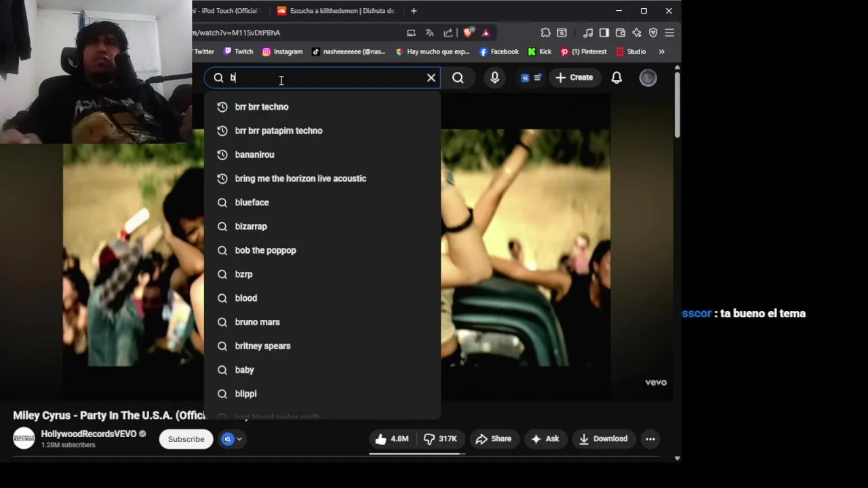
Task: Select suggestion 'bananirou'
Action: [323, 155]
